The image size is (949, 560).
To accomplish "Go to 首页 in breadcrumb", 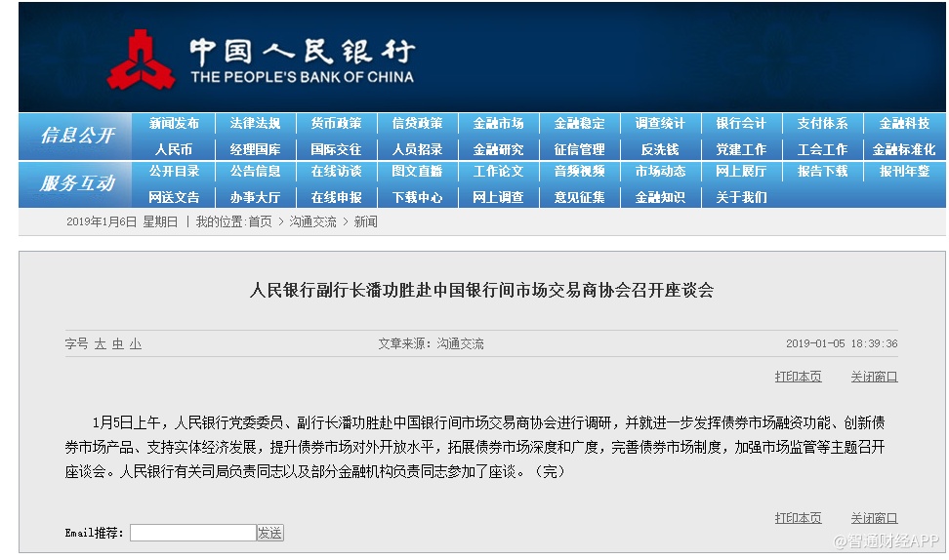I will pos(261,221).
